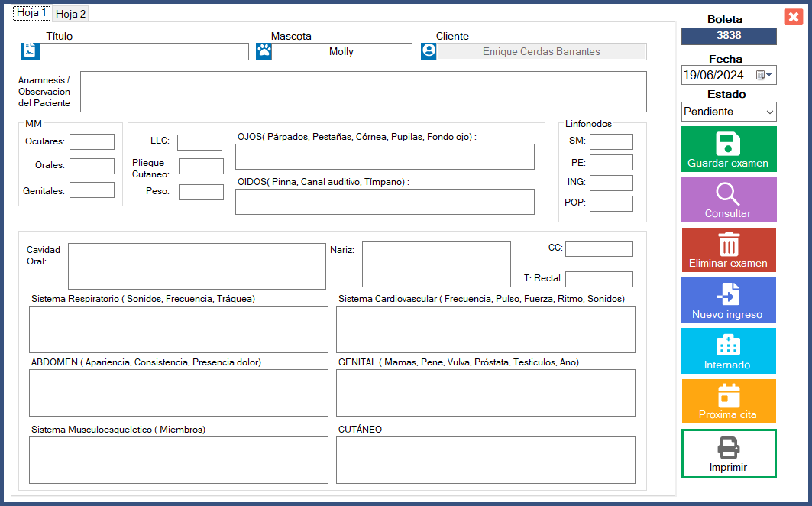Click the T. Rectal input field
Screen dimensions: 812x506
coord(599,280)
